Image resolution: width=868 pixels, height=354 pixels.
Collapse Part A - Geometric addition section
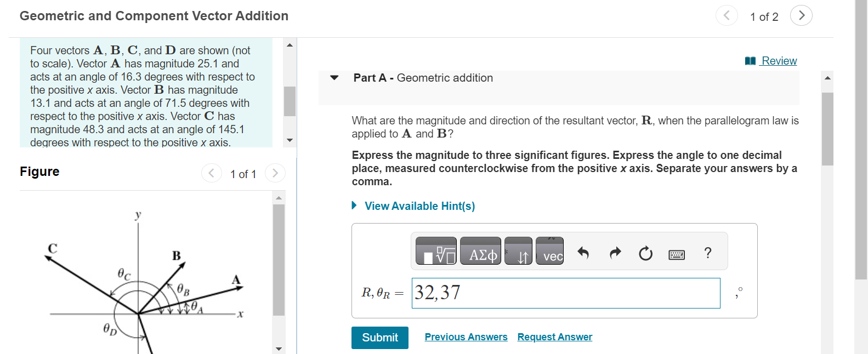click(x=334, y=78)
